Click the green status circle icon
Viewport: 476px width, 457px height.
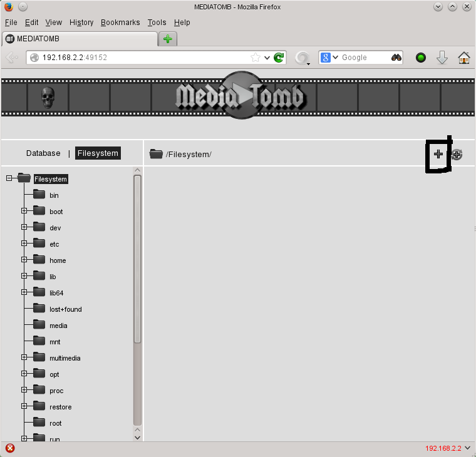pyautogui.click(x=421, y=58)
